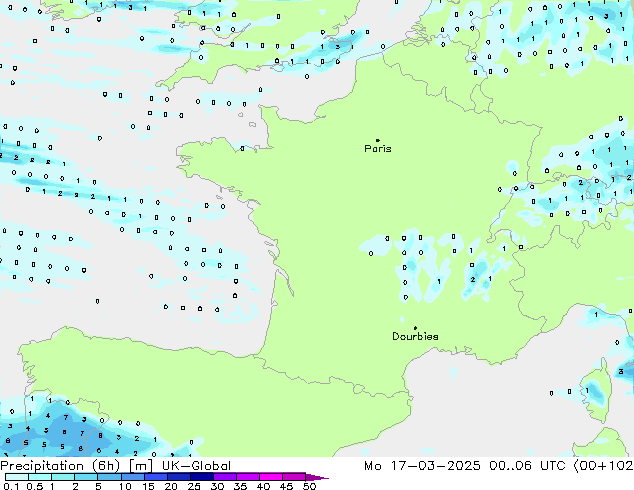Click the legend value '15'

pos(148,486)
